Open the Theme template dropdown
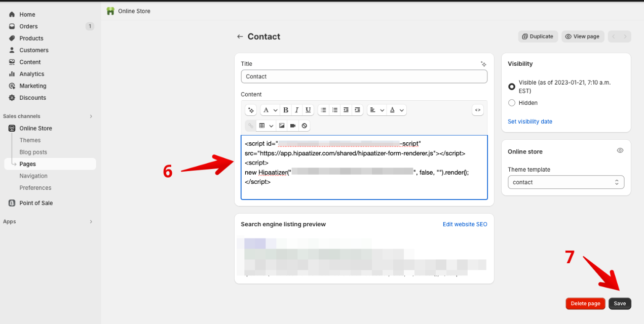644x324 pixels. pyautogui.click(x=565, y=182)
